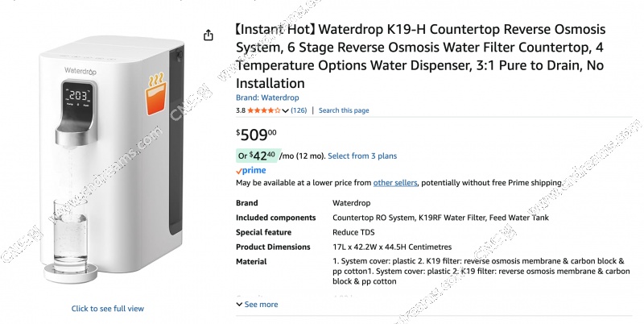Open the rating breakdown dropdown arrow

click(286, 110)
